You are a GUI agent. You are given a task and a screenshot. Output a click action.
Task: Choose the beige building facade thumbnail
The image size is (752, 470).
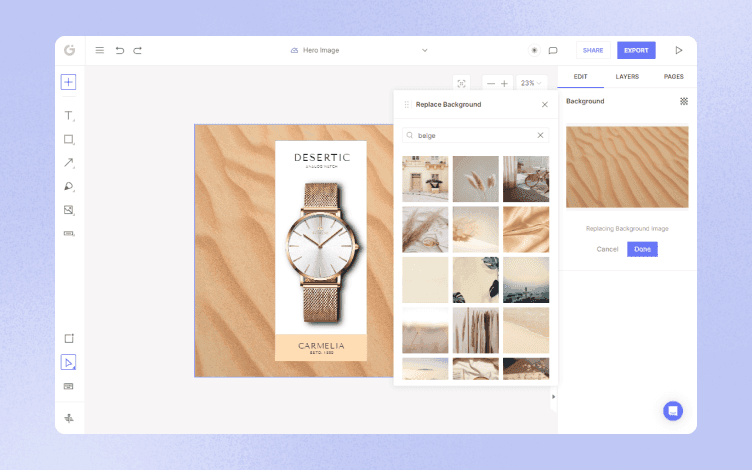click(x=425, y=178)
